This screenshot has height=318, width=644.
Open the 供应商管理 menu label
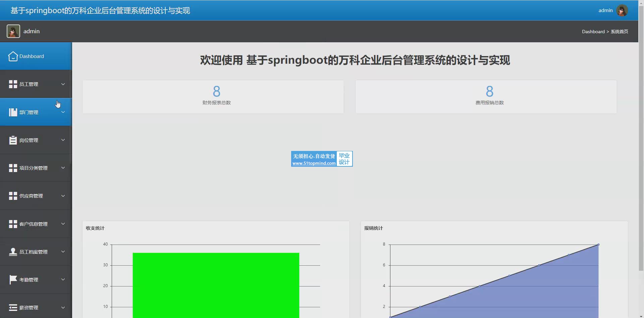(x=31, y=196)
